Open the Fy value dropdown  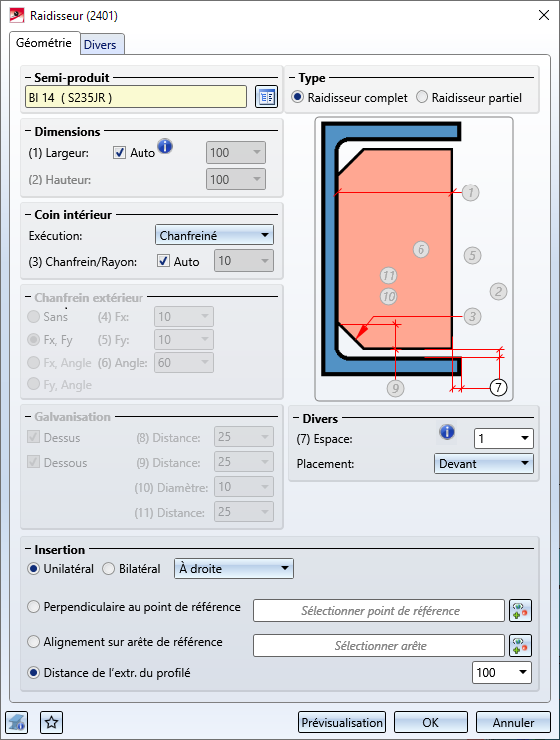point(183,340)
